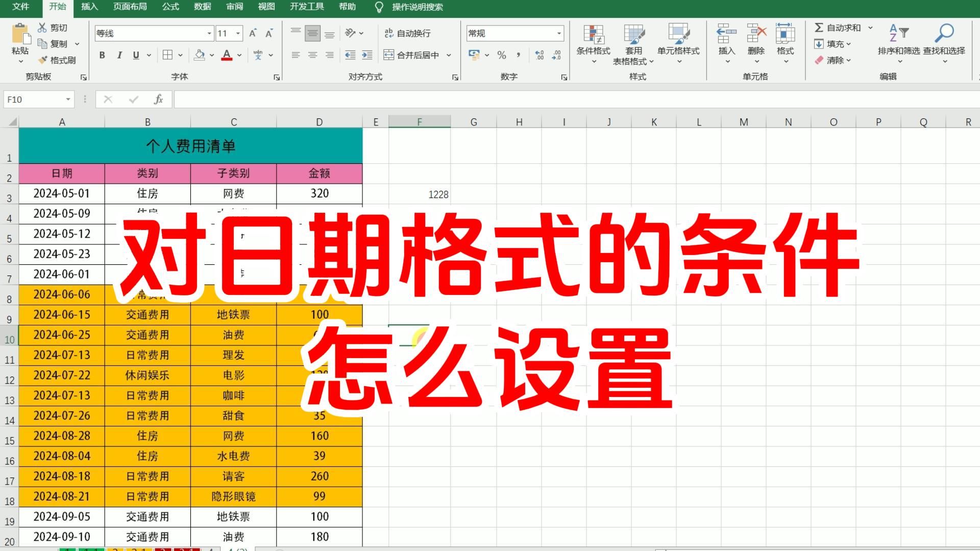
Task: Toggle underline formatting
Action: point(136,55)
